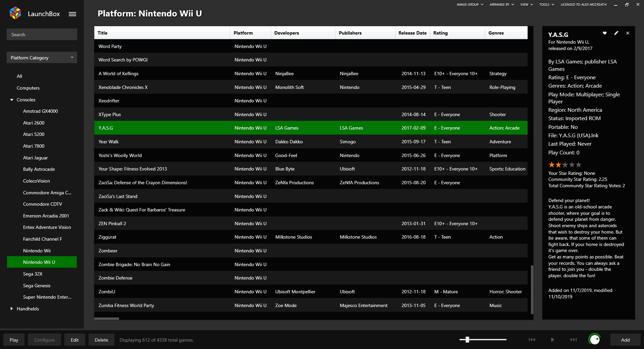Select Atari Jaguar platform
The width and height of the screenshot is (644, 349).
pyautogui.click(x=35, y=158)
